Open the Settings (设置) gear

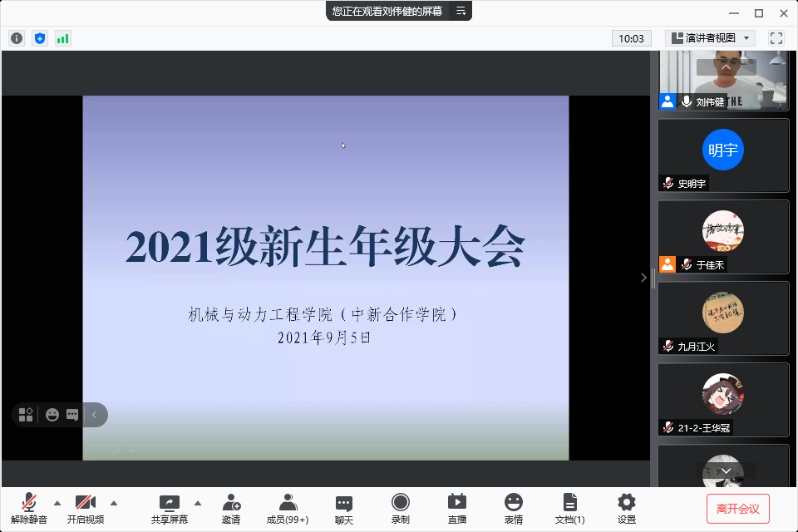627,508
